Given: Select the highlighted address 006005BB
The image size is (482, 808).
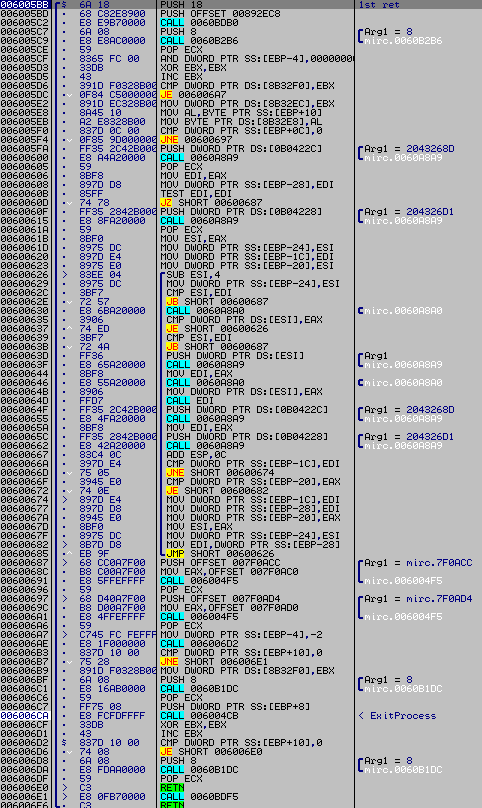Looking at the screenshot, I should (x=24, y=5).
